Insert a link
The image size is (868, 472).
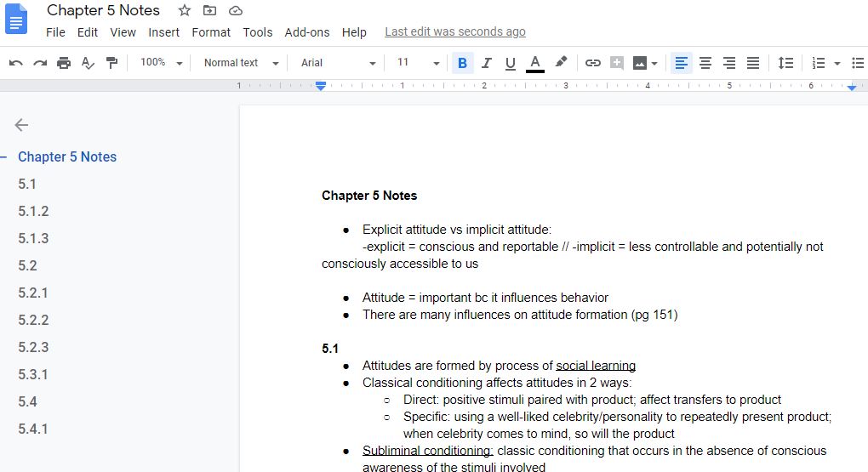(x=593, y=63)
